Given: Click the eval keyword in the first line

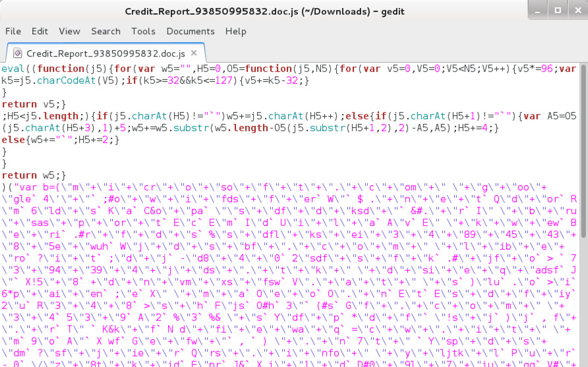Looking at the screenshot, I should click(13, 69).
